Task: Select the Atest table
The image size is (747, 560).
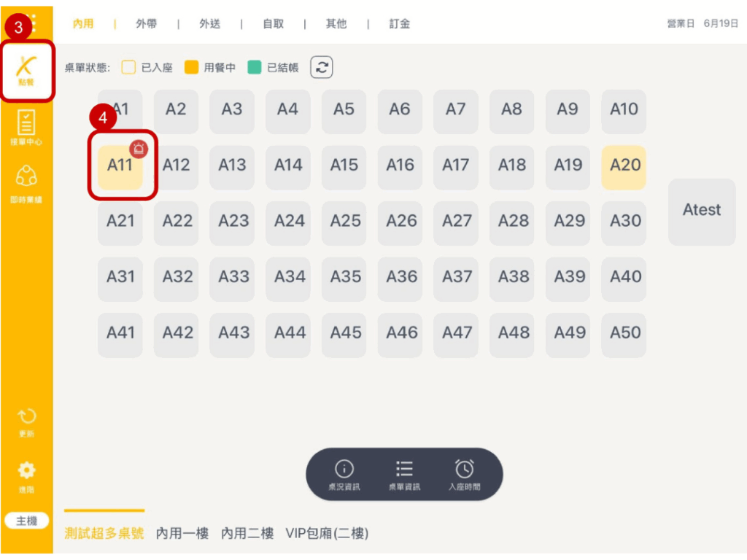Action: (x=702, y=211)
